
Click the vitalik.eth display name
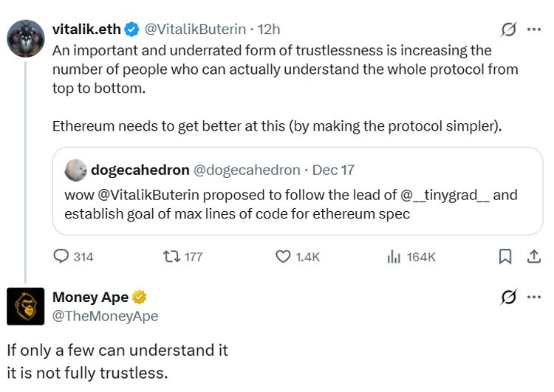86,30
